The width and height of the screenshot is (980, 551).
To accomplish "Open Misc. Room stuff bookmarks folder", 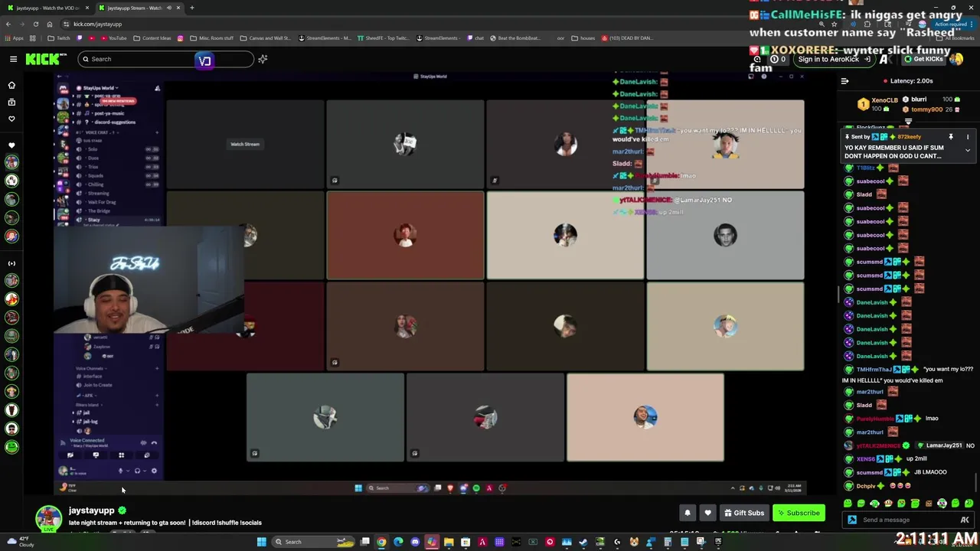I will click(211, 38).
